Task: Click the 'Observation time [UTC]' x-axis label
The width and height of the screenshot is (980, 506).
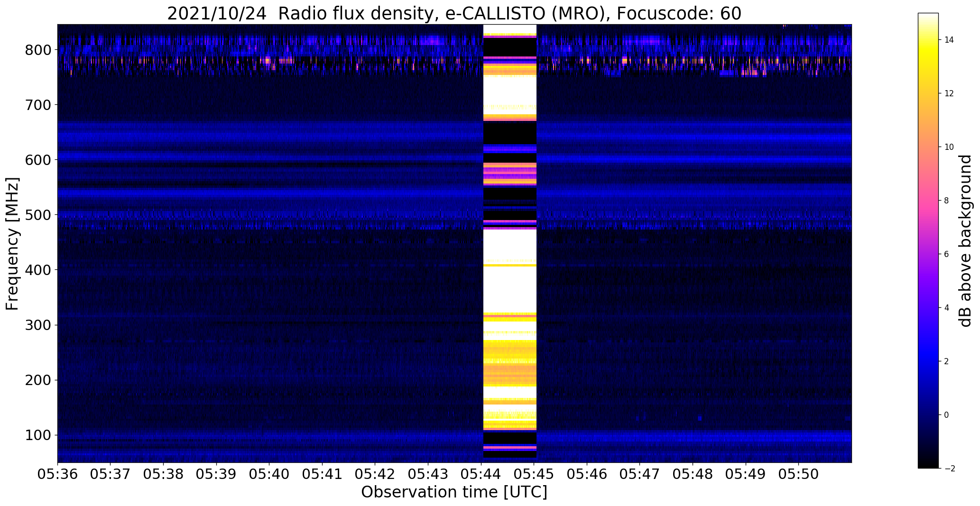Action: pos(454,492)
